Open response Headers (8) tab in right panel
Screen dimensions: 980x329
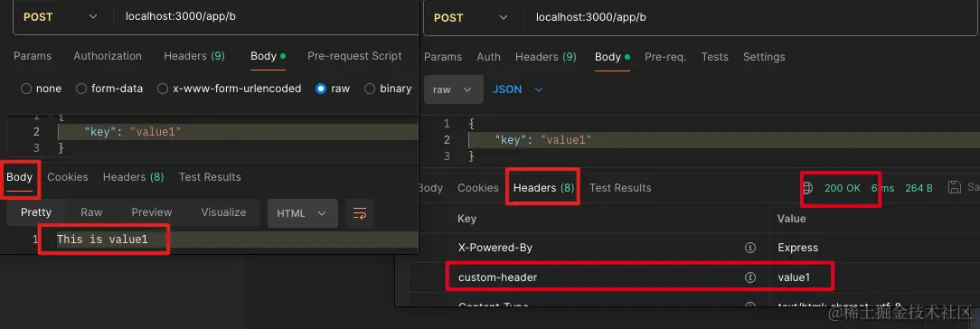pos(543,188)
